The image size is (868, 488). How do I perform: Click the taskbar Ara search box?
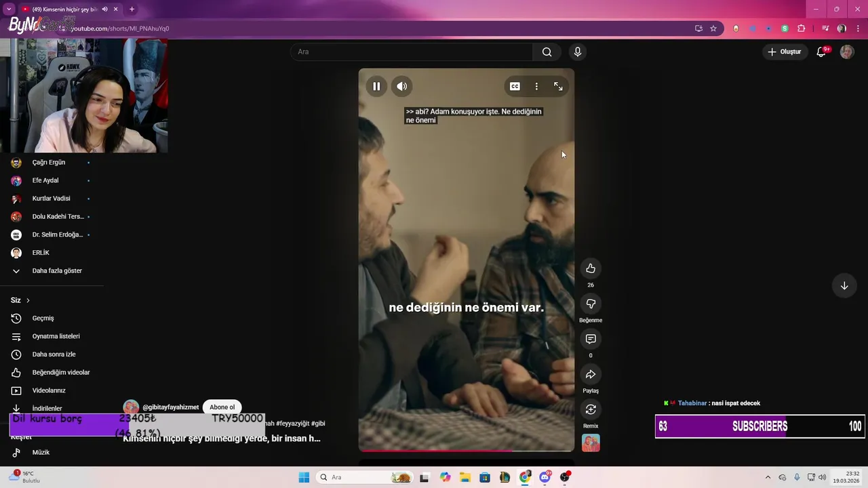(363, 477)
